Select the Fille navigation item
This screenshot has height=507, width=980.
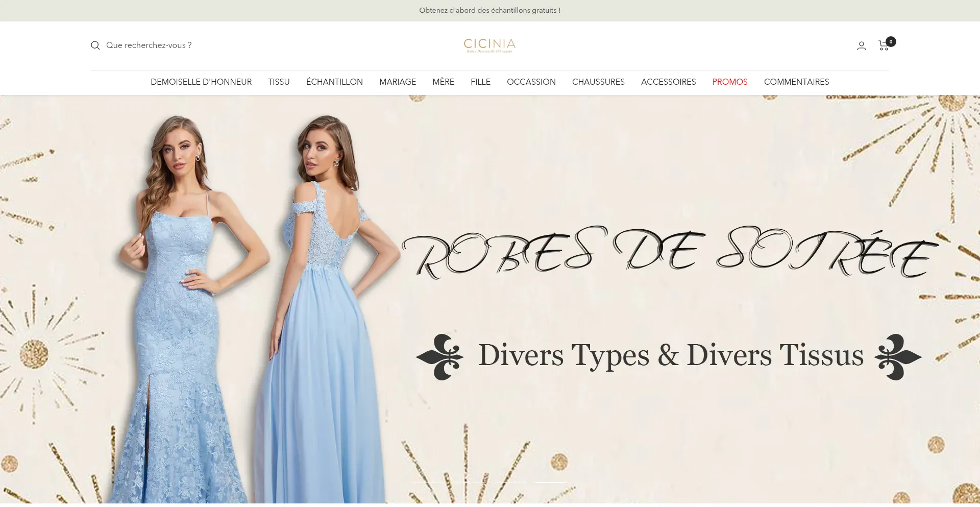[480, 82]
